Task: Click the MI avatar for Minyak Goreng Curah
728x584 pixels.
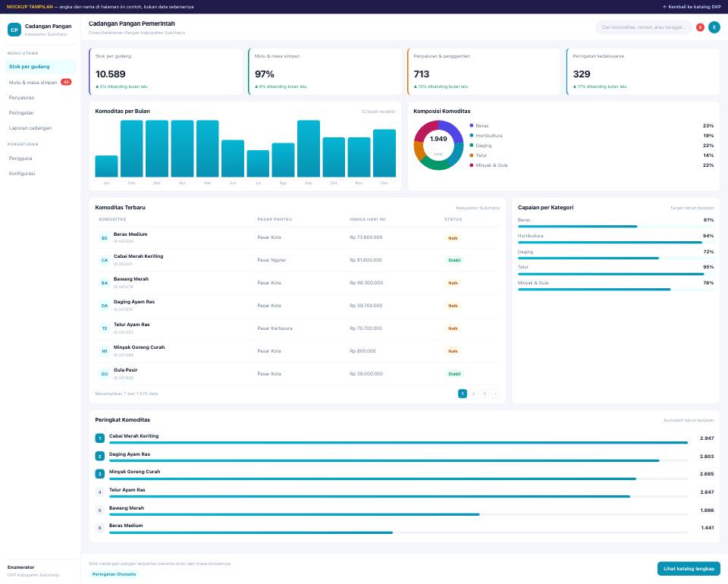Action: [x=105, y=351]
